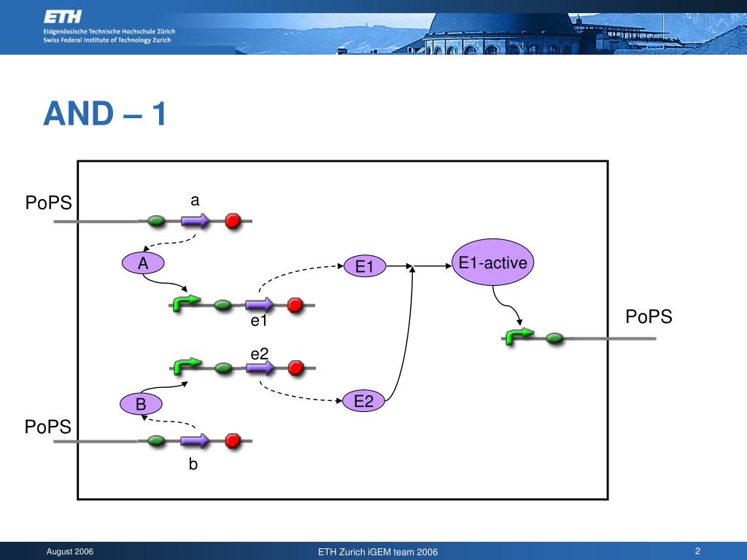This screenshot has height=560, width=747.
Task: Click 'Swiss Federal Institute of Technology Zurich' text
Action: [x=107, y=40]
